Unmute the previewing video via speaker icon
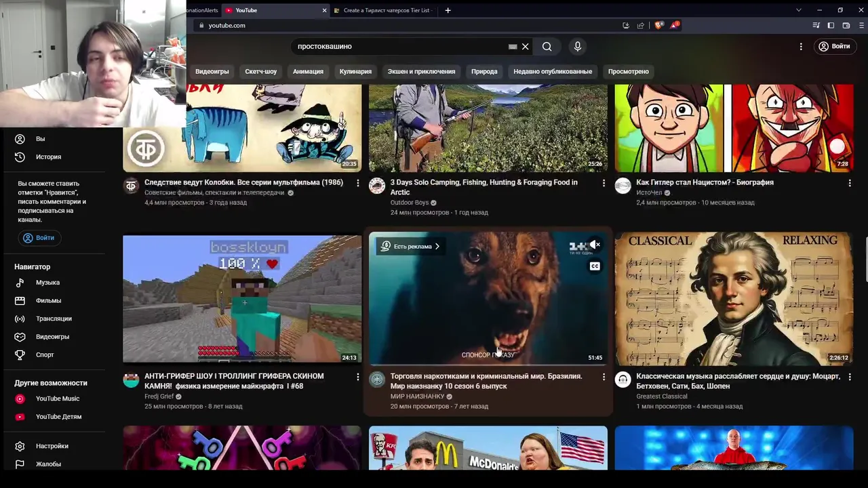The height and width of the screenshot is (488, 868). [595, 245]
